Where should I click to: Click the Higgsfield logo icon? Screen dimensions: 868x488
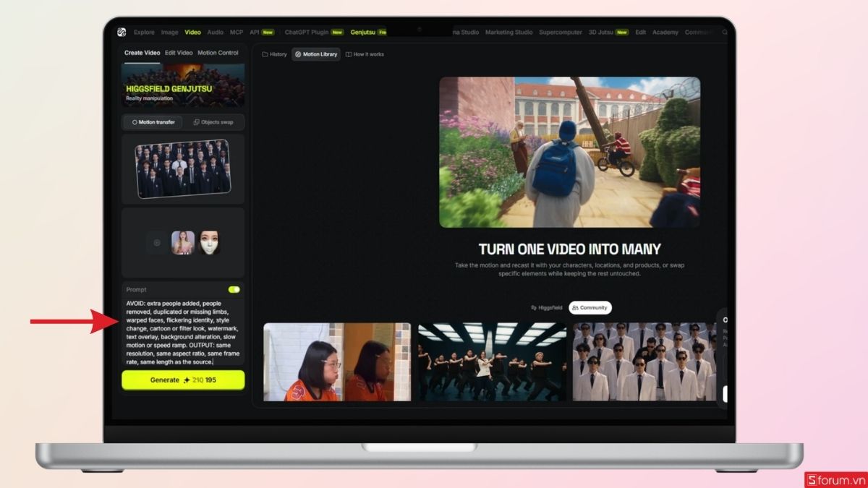(122, 32)
